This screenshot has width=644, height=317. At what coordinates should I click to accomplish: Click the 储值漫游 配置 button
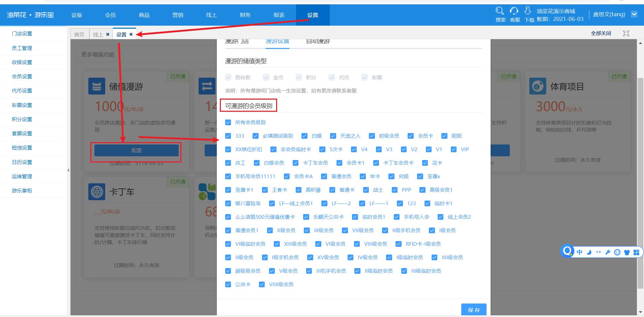[x=137, y=151]
